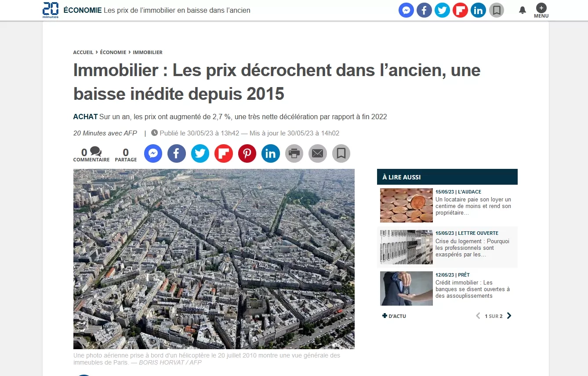The height and width of the screenshot is (376, 588).
Task: Share on LinkedIn in the top header
Action: pos(478,10)
